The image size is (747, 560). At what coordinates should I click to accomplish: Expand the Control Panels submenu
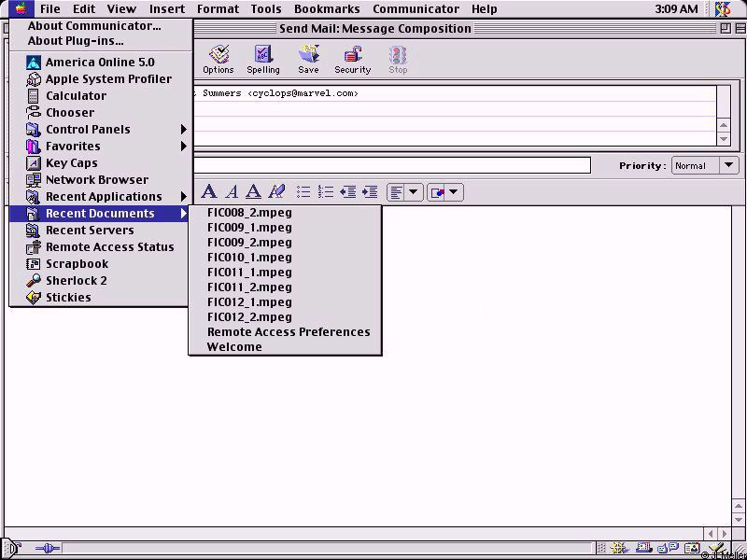tap(101, 130)
